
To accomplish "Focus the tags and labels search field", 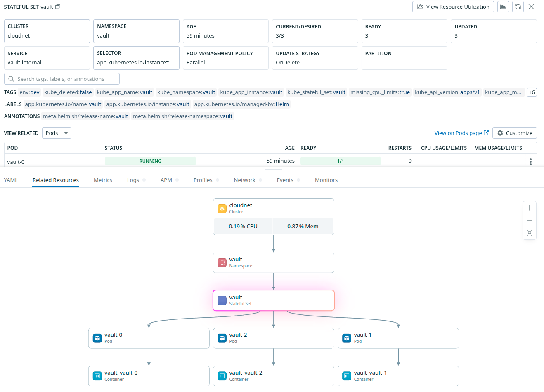I will (x=62, y=79).
